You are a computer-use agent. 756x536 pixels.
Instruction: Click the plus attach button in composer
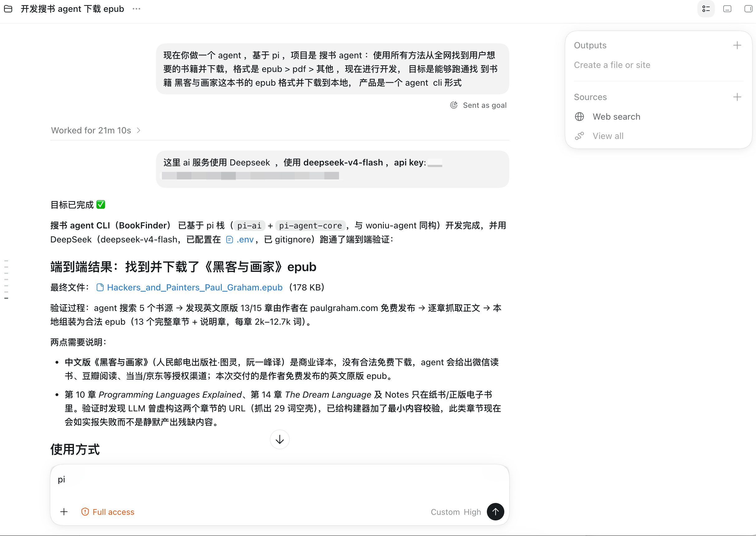point(64,512)
